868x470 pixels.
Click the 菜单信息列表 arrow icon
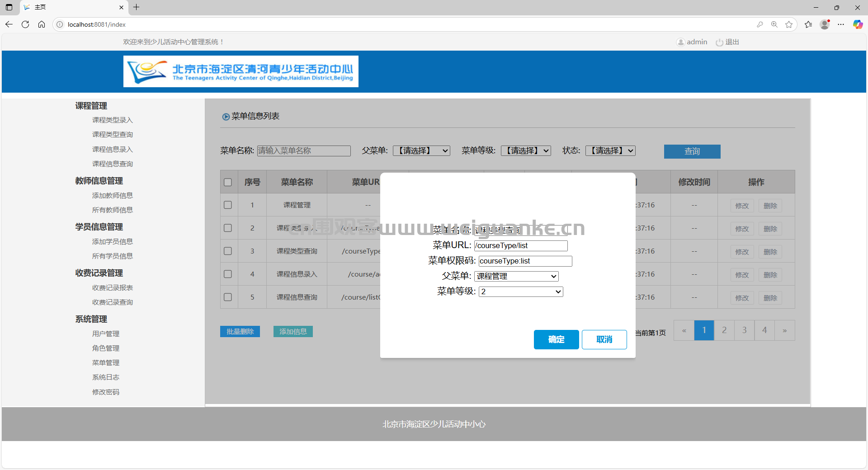[226, 117]
